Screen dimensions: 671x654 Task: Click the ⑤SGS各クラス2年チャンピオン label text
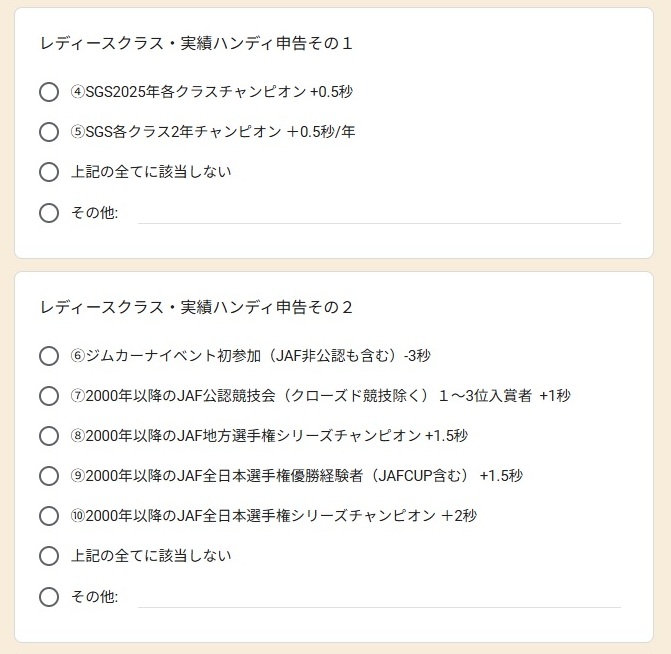tap(213, 132)
